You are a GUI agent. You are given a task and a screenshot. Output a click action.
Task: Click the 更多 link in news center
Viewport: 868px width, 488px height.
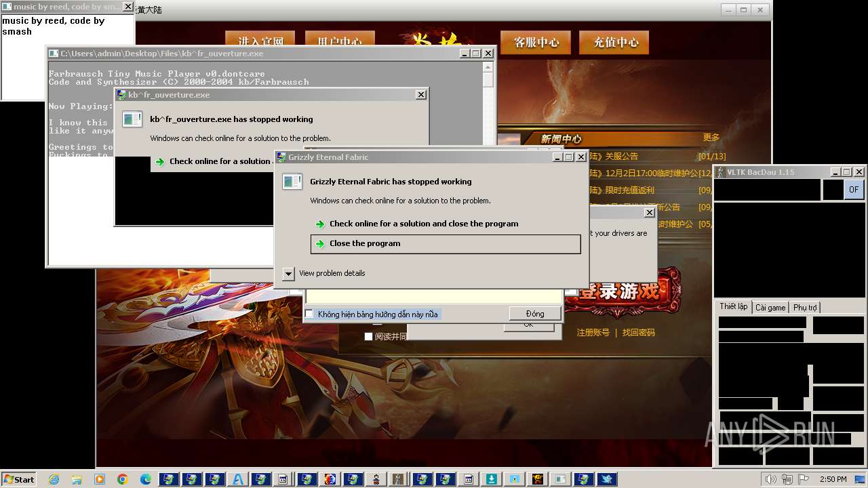711,138
